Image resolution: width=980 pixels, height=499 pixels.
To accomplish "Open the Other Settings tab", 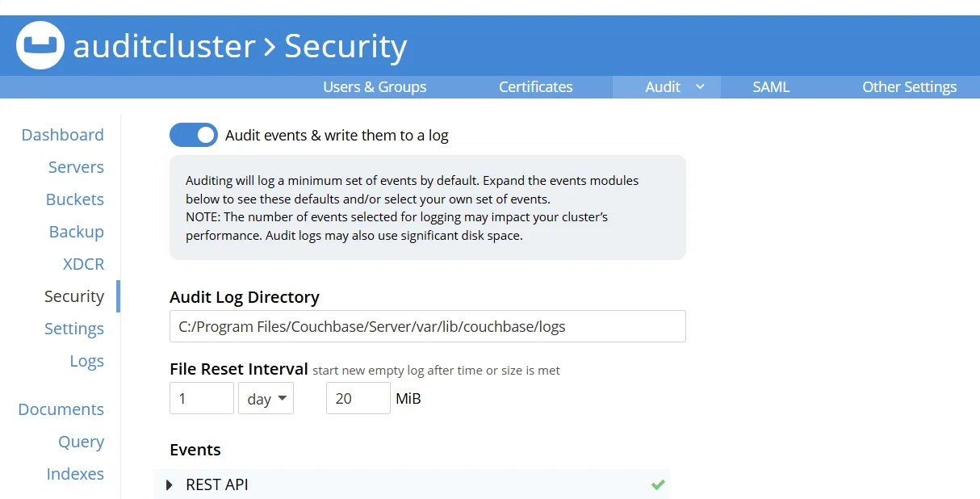I will click(x=909, y=86).
